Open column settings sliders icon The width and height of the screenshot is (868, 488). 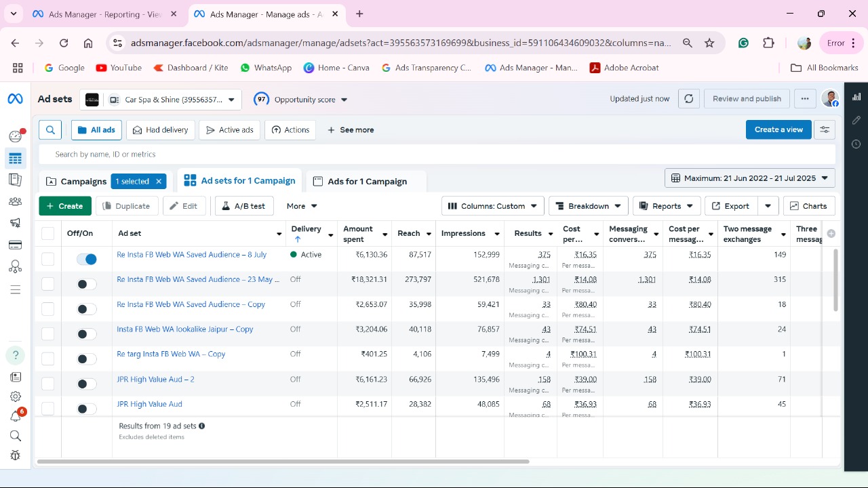(825, 129)
